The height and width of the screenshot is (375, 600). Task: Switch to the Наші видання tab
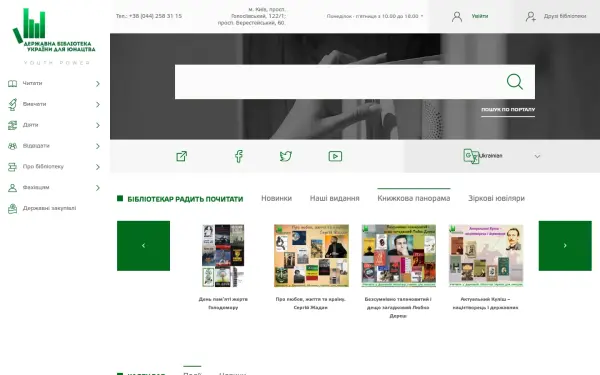334,198
